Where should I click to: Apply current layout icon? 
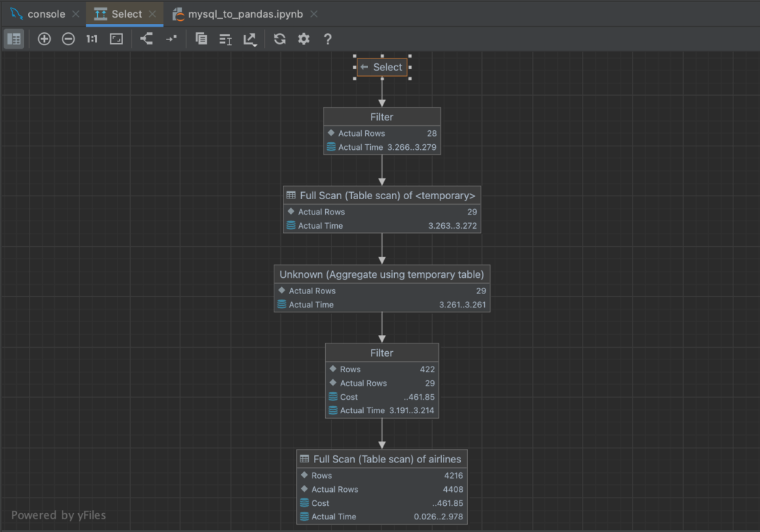146,39
